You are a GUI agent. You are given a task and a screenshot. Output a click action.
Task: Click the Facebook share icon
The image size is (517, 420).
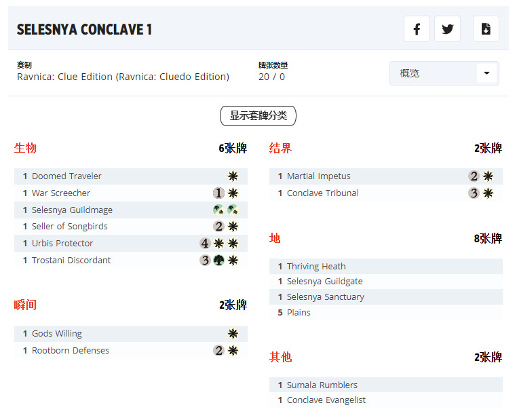point(417,29)
